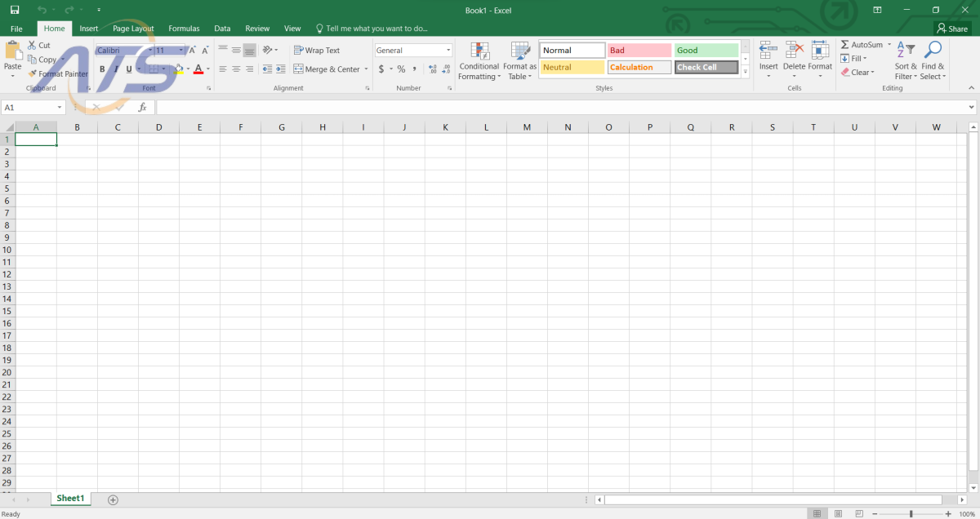Click the red Font Color A icon
This screenshot has height=519, width=980.
pos(198,69)
